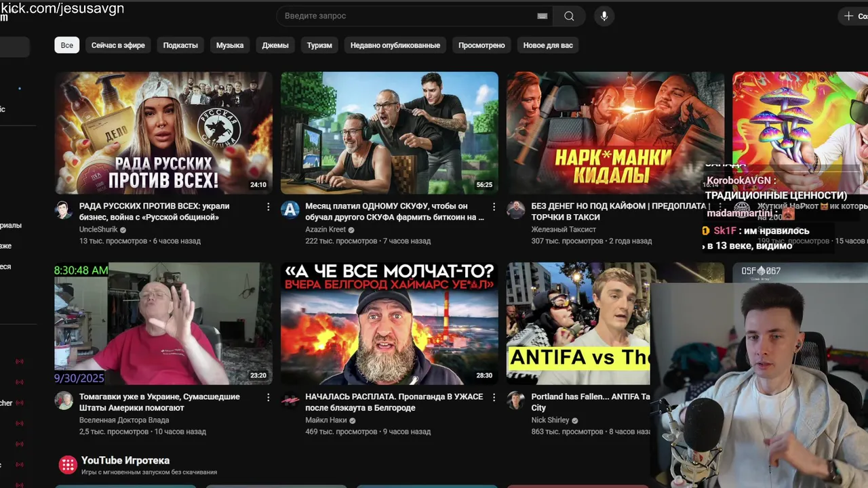Screen dimensions: 868x488
Task: Open РАДА РУССКИХ ПРОТИВ ВСЕХ thumbnail
Action: [x=163, y=133]
